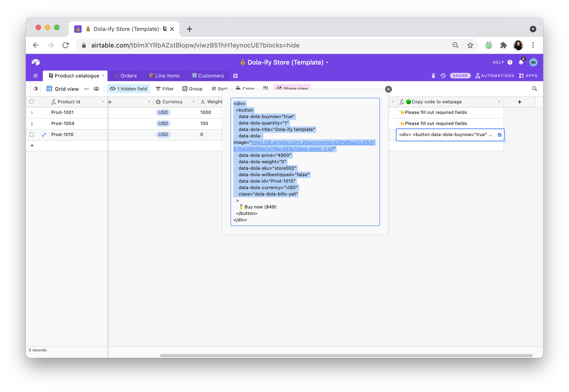Close the Dola-ify Store browser tab
569x392 pixels.
coord(172,29)
